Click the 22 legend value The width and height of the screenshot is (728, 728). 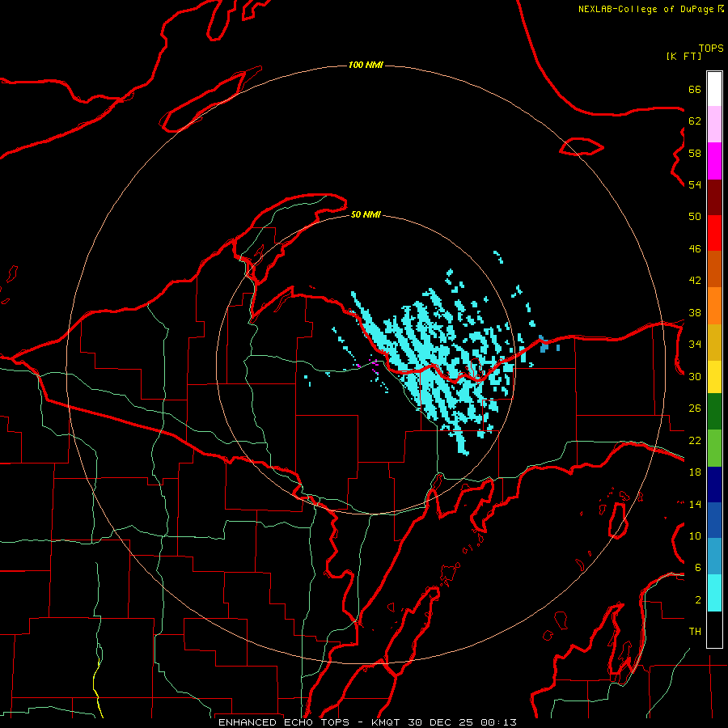tap(695, 440)
